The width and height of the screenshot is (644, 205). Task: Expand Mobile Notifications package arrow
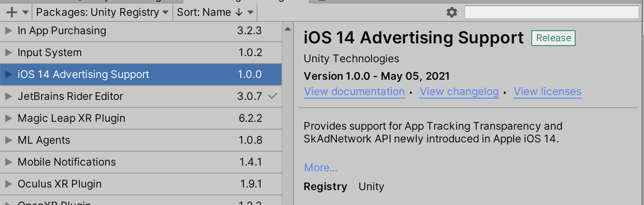pos(8,162)
